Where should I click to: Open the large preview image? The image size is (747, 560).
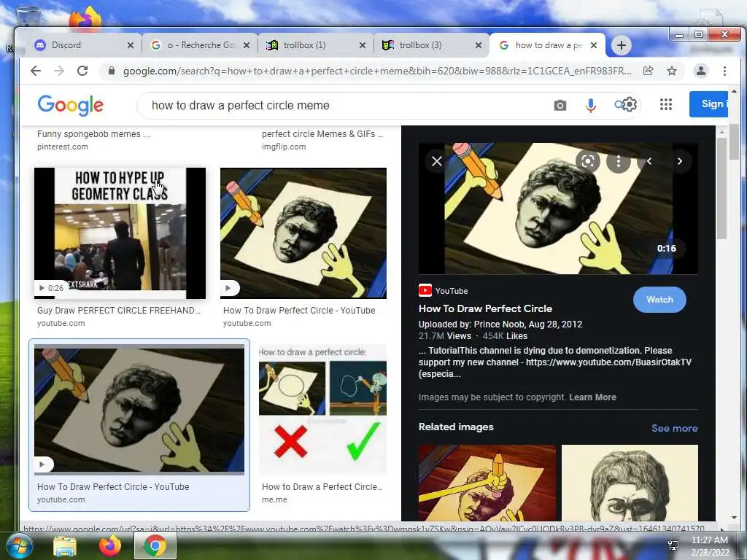tap(558, 209)
